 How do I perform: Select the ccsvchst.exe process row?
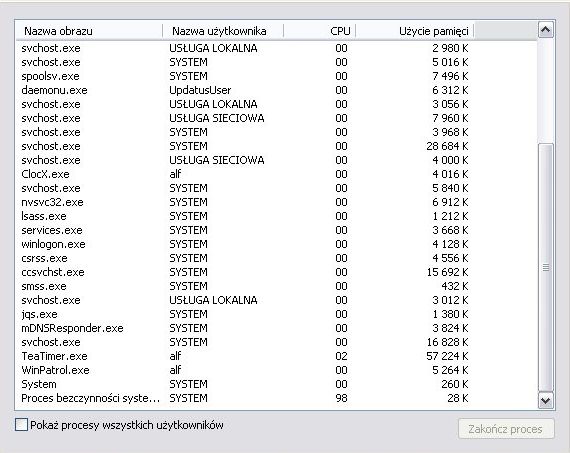tap(276, 272)
